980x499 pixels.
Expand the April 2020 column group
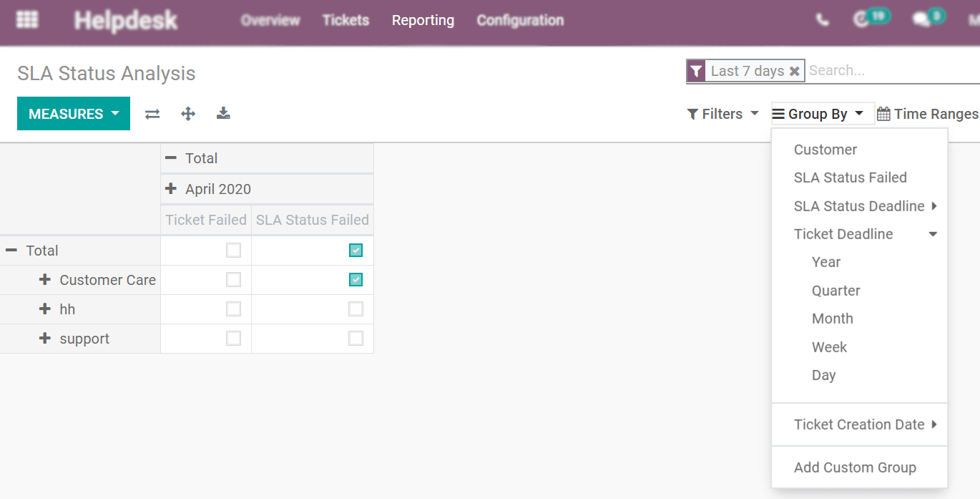click(172, 188)
